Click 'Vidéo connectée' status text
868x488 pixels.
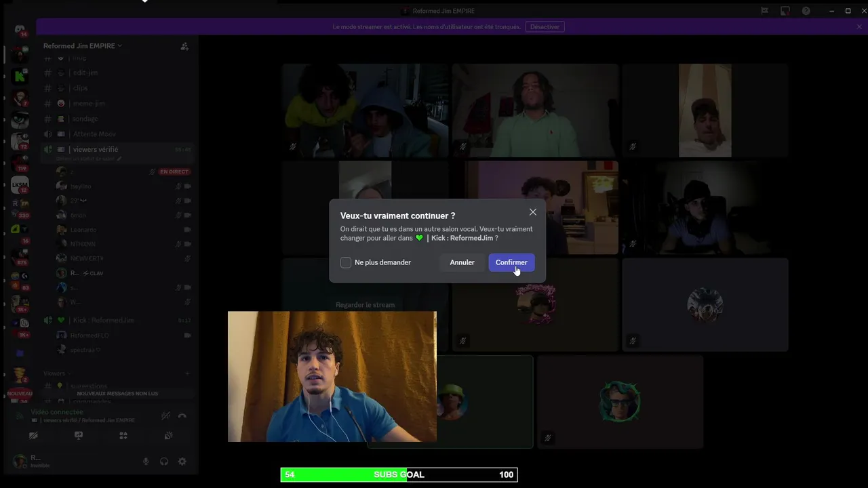(57, 412)
